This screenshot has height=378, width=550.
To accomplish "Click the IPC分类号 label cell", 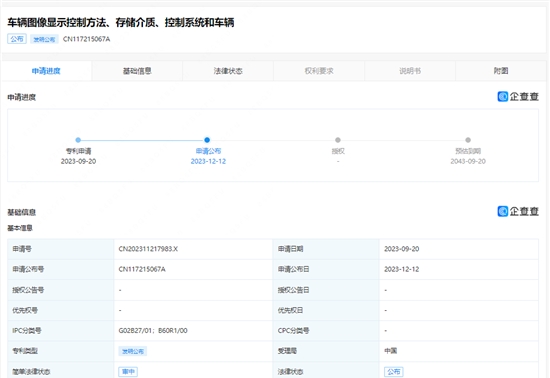I will point(61,331).
